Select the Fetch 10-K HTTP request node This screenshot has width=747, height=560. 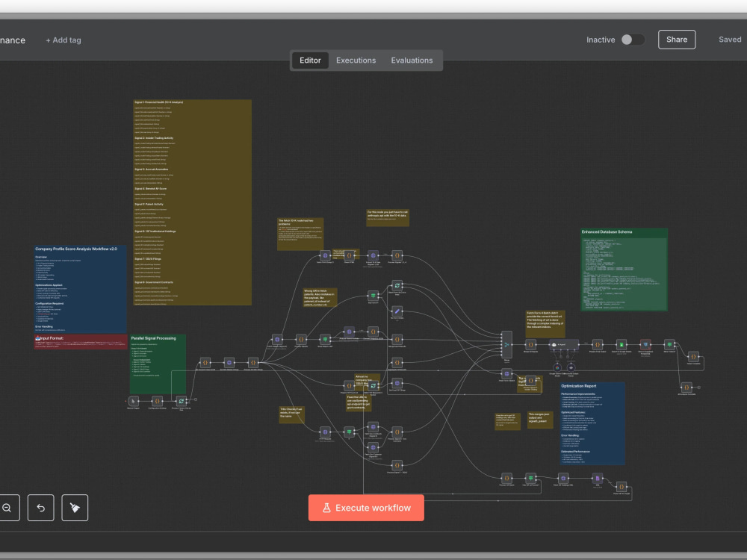(325, 255)
